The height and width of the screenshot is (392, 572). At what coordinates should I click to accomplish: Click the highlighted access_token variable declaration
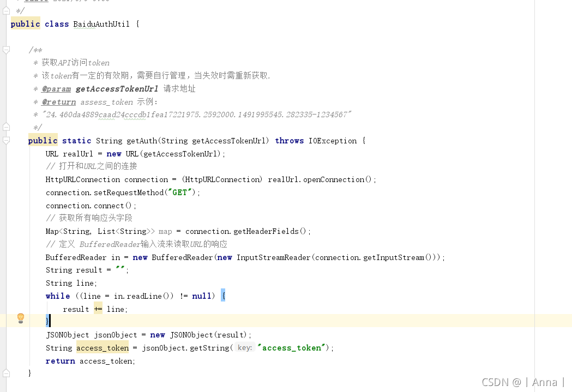pyautogui.click(x=103, y=348)
